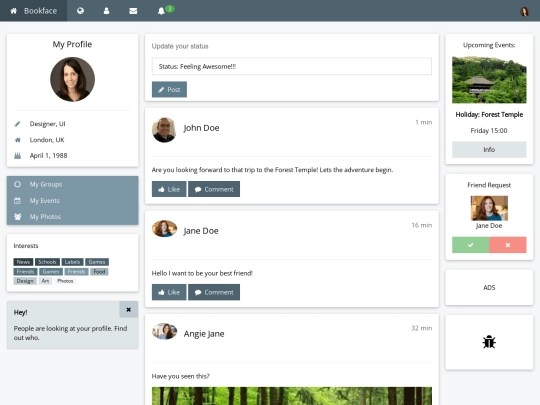Select the Art interest tag
540x405 pixels.
coord(45,281)
